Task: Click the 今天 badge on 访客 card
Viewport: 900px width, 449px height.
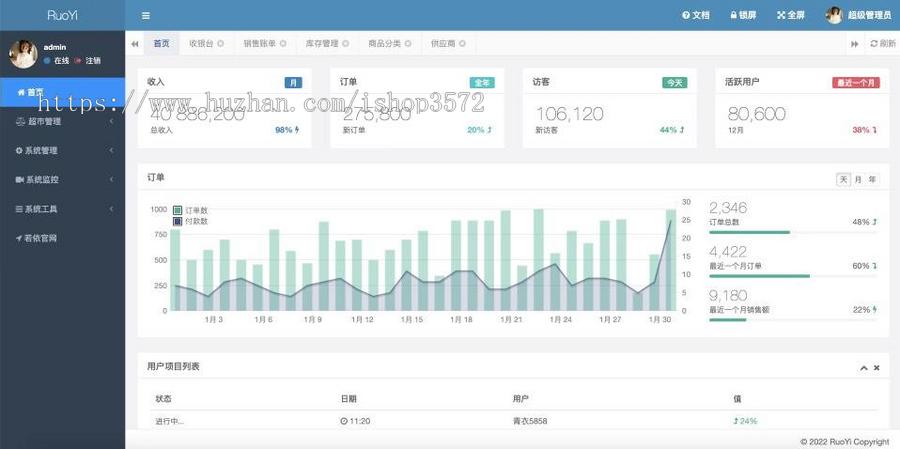Action: coord(674,83)
